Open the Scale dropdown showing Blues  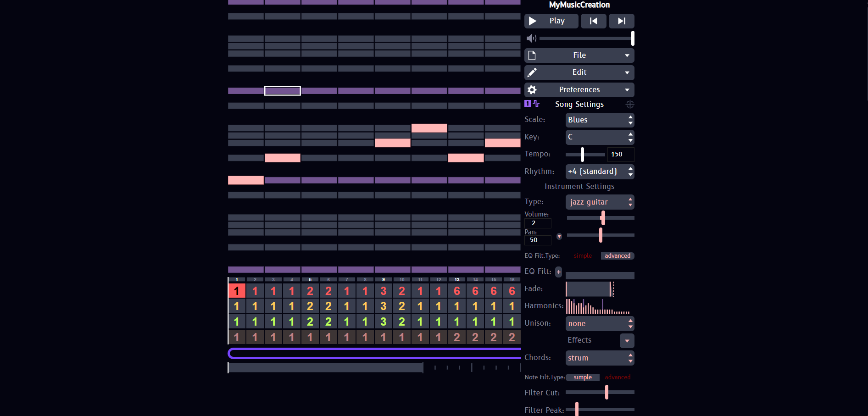click(x=600, y=120)
